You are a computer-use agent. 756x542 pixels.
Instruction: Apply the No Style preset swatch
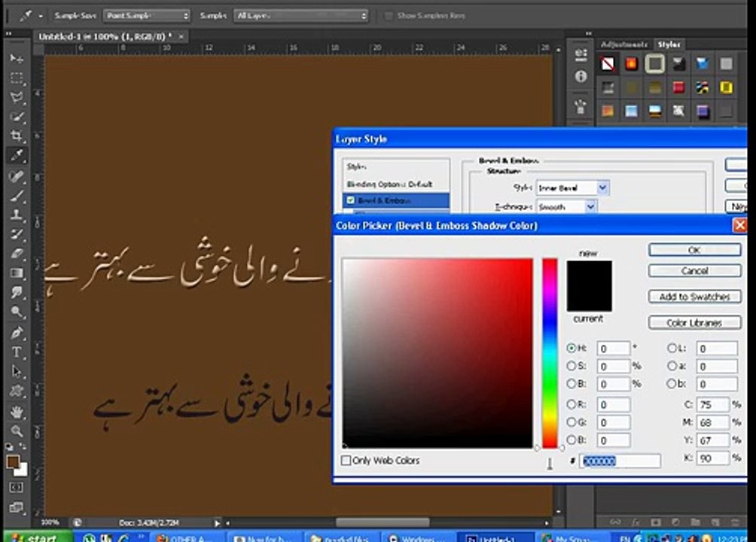[608, 64]
